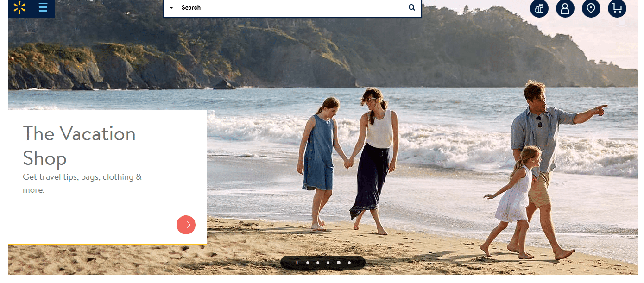Screen dimensions: 644x283
Task: Click "Get travel tips, bags, clothing & more."
Action: coord(82,183)
